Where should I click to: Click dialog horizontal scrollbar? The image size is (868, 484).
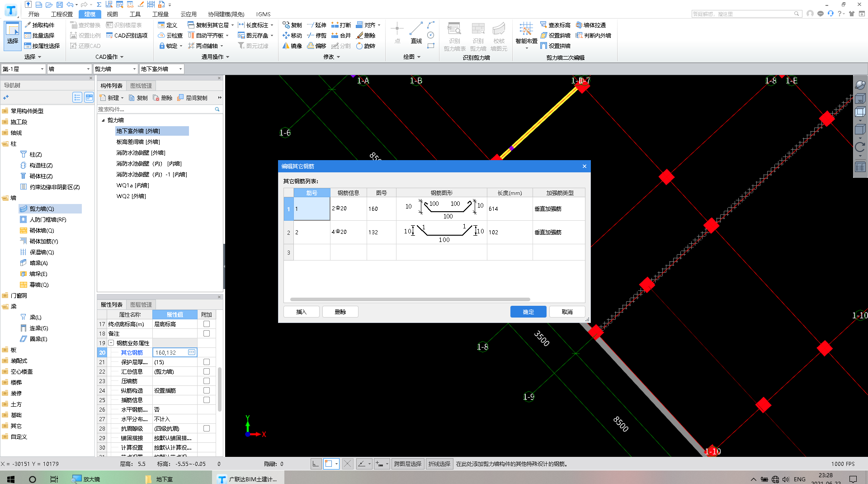[410, 299]
